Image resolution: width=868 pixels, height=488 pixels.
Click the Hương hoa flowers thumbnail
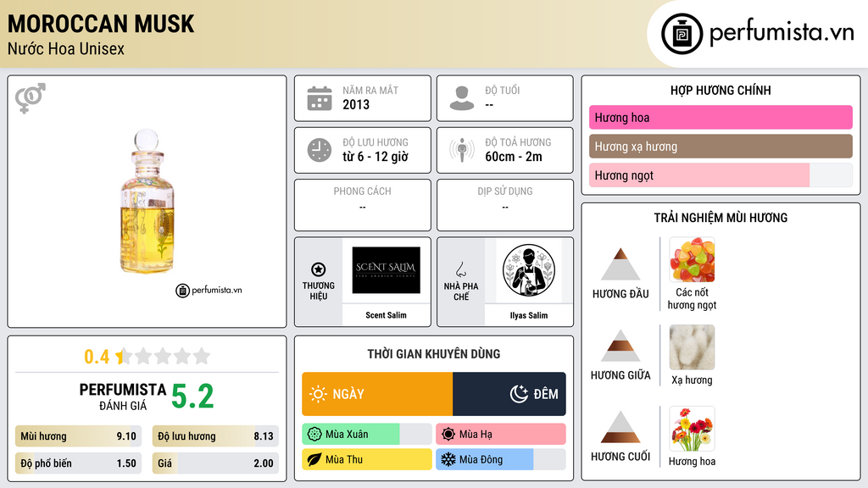click(692, 429)
